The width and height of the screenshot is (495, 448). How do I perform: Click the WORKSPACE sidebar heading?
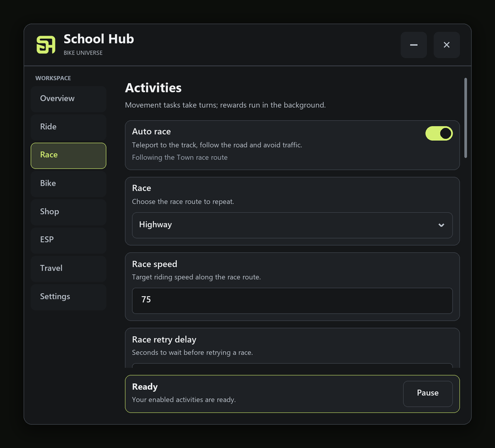[x=53, y=78]
